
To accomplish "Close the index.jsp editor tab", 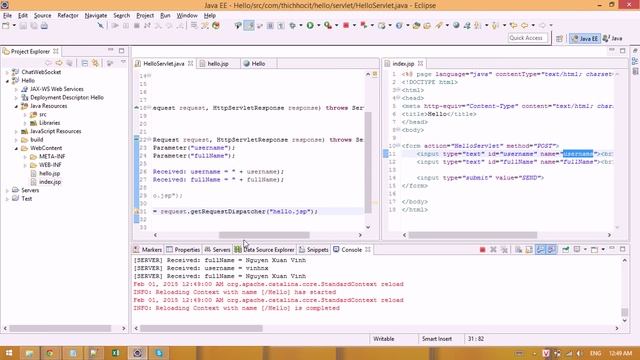I will pyautogui.click(x=420, y=64).
